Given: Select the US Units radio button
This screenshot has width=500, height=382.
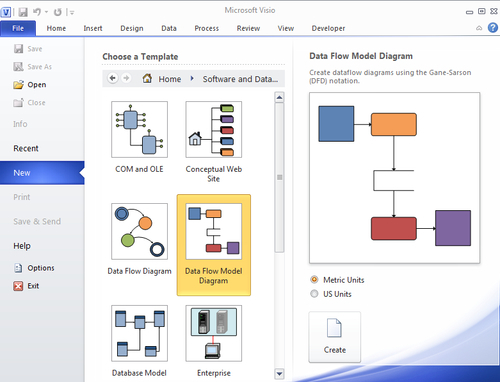Looking at the screenshot, I should [314, 294].
